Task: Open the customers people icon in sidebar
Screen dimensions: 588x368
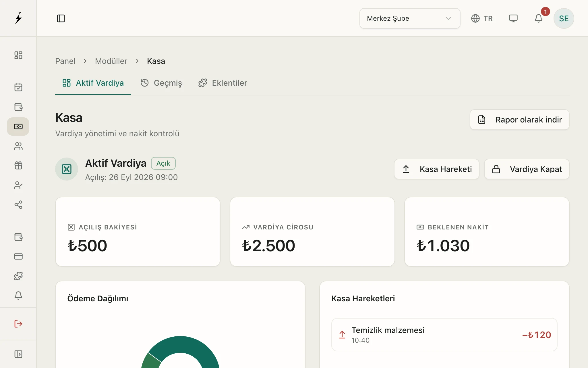Action: coord(18,146)
